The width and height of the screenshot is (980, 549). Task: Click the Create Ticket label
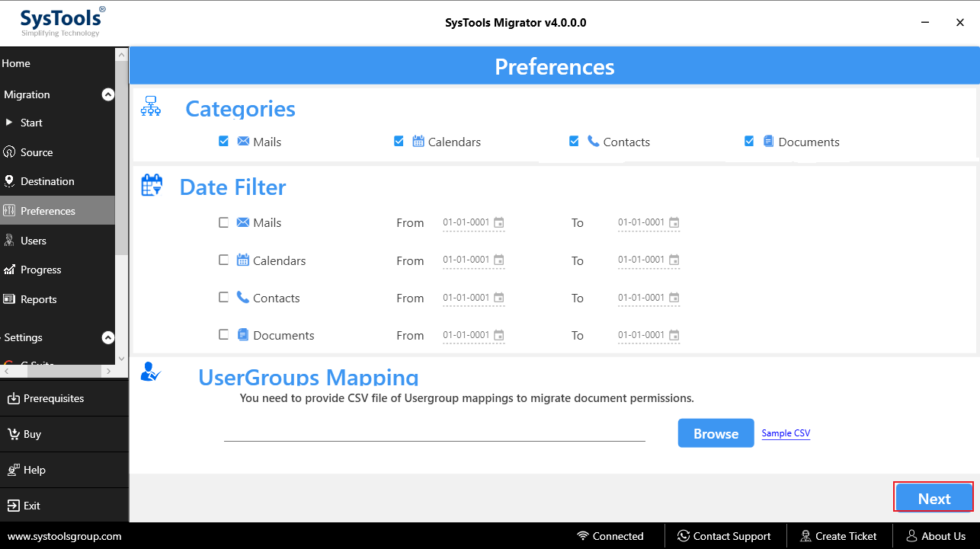(x=846, y=536)
